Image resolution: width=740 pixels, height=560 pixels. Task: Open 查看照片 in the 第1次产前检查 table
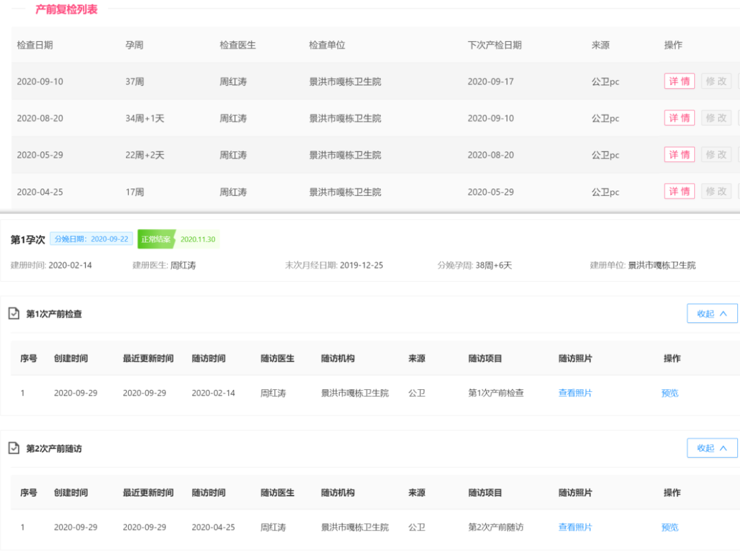[575, 393]
